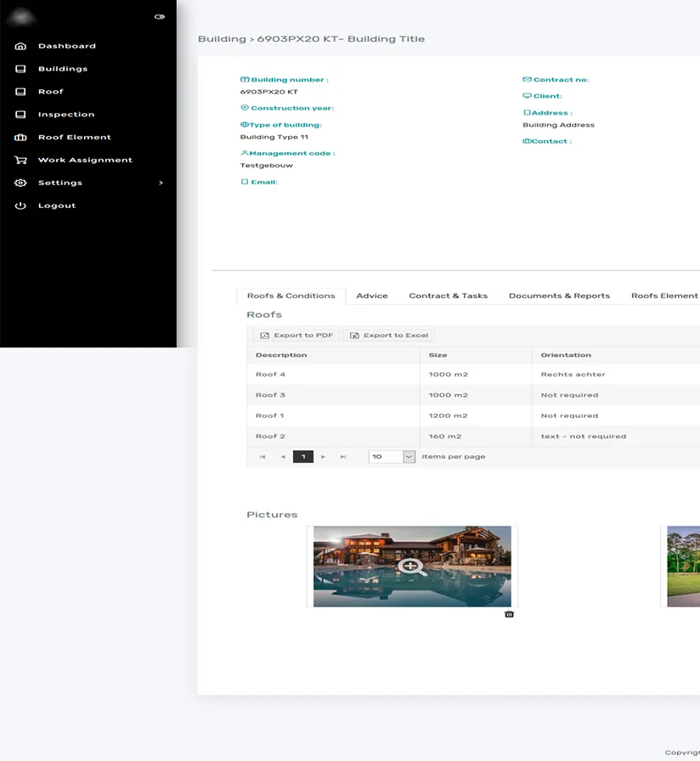Click the Dashboard home icon in sidebar
Screen dimensions: 700x761
[x=20, y=46]
